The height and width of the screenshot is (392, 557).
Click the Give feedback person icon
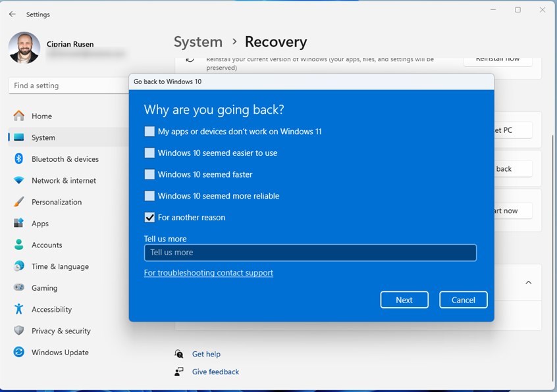179,372
